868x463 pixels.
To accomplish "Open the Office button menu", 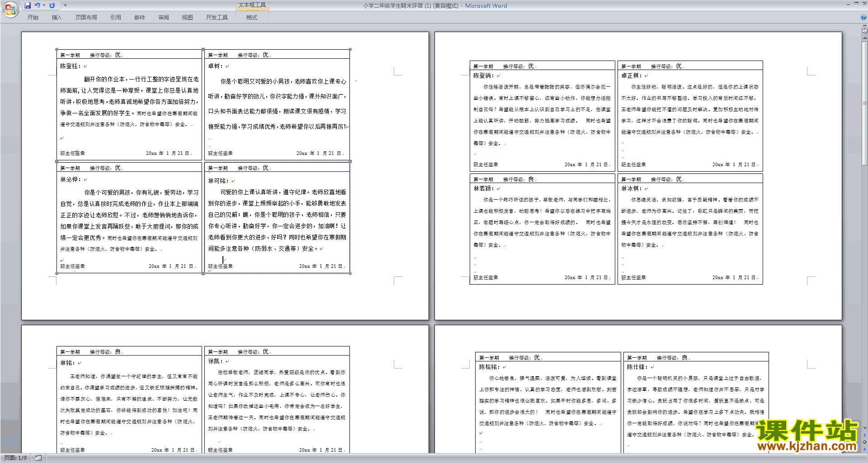I will [10, 9].
